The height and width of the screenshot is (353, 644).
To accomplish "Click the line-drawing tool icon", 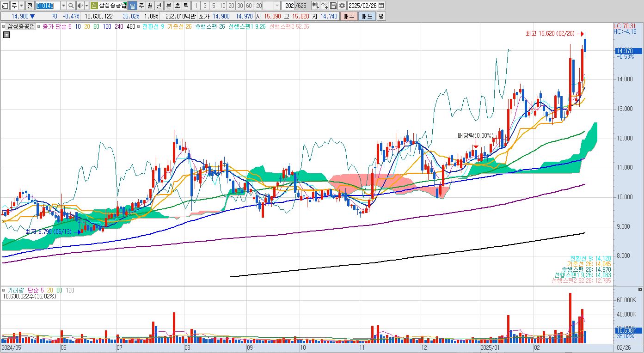I will 325,6.
